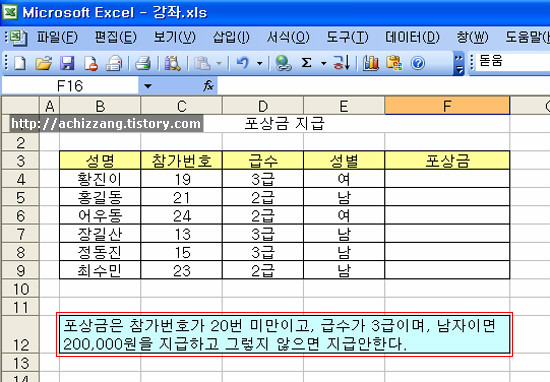Expand the Paste options arrow
This screenshot has height=382, width=550.
pos(219,63)
